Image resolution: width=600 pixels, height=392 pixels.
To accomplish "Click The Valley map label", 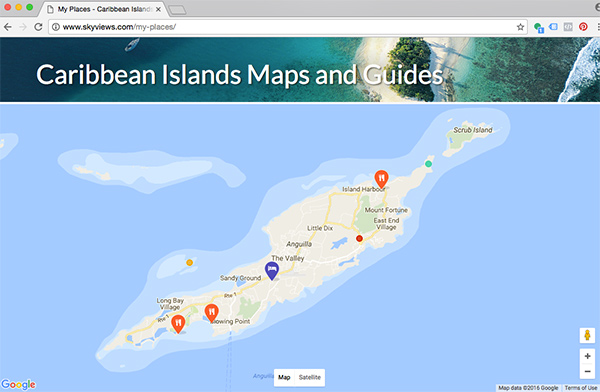I will click(288, 258).
